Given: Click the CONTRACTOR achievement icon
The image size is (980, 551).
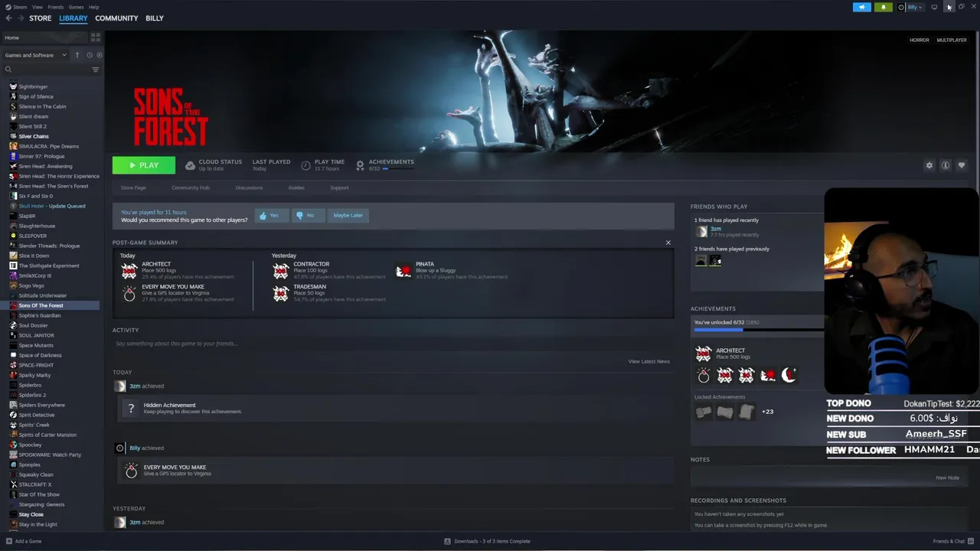Looking at the screenshot, I should [281, 270].
